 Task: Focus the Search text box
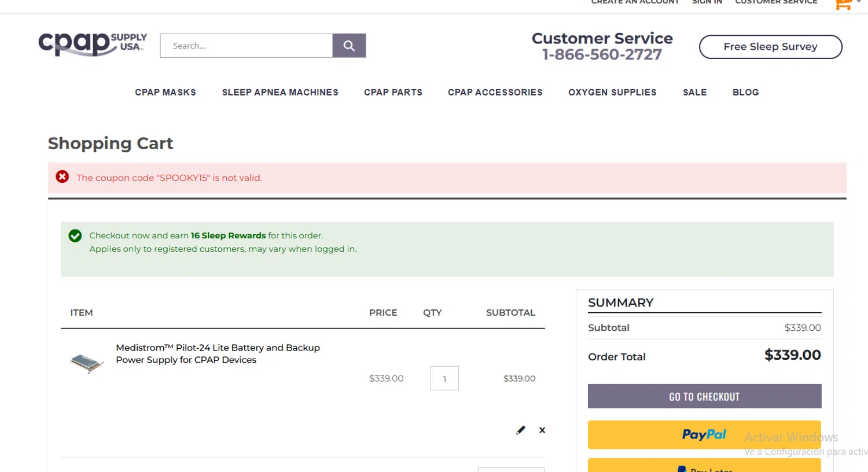[x=247, y=46]
